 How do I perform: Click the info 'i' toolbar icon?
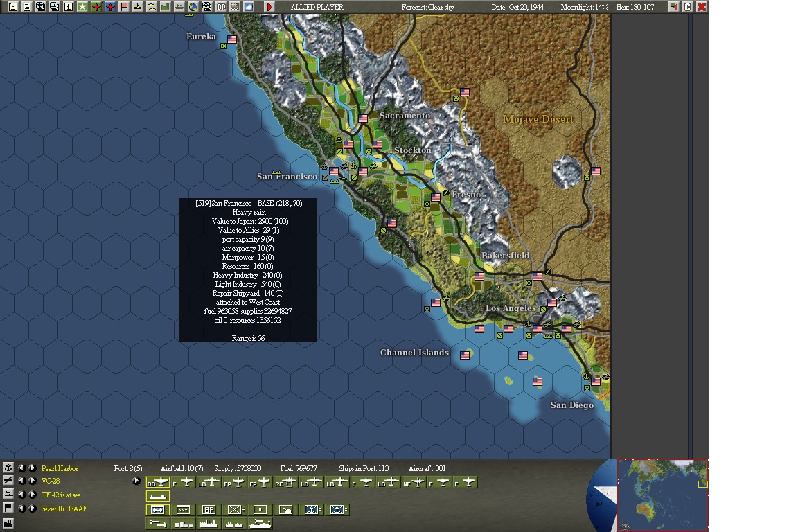[68, 7]
